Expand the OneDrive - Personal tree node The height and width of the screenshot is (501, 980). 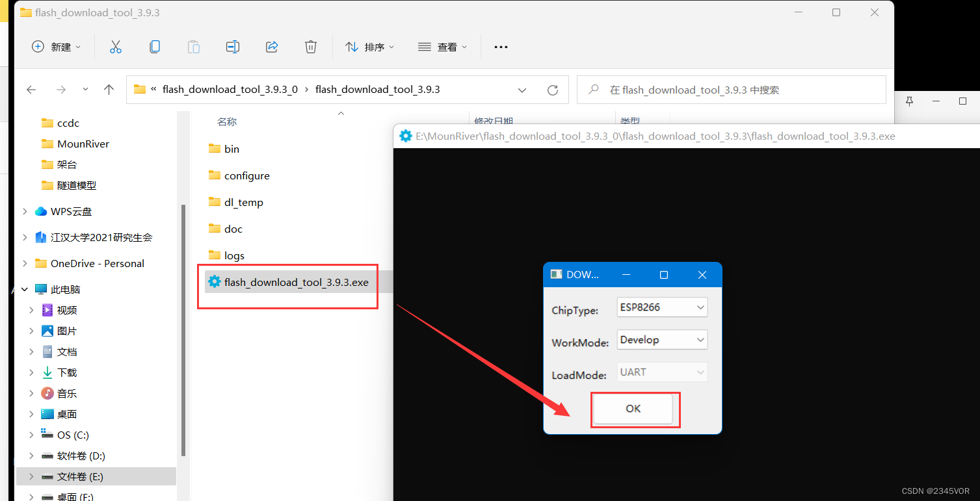(25, 263)
